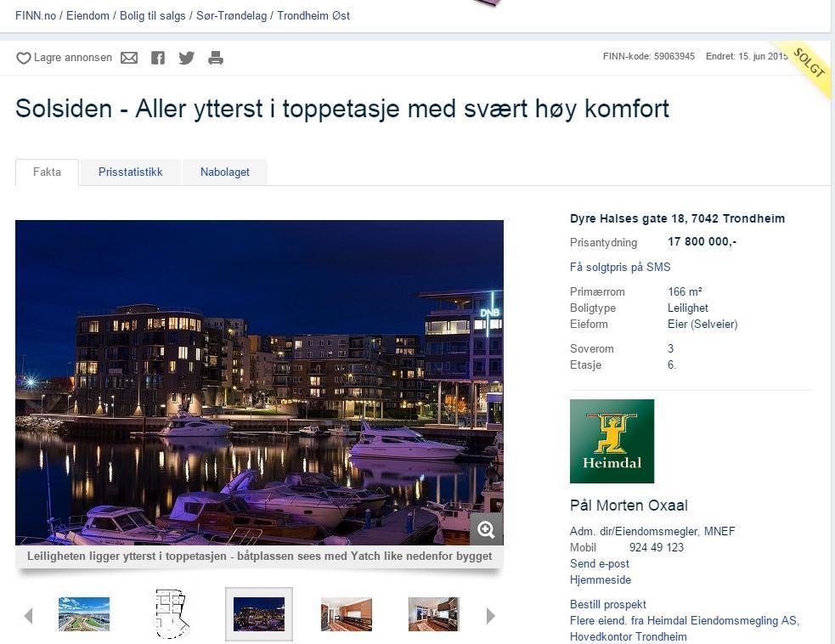
Task: Select the aerial view thumbnail
Action: click(x=84, y=614)
